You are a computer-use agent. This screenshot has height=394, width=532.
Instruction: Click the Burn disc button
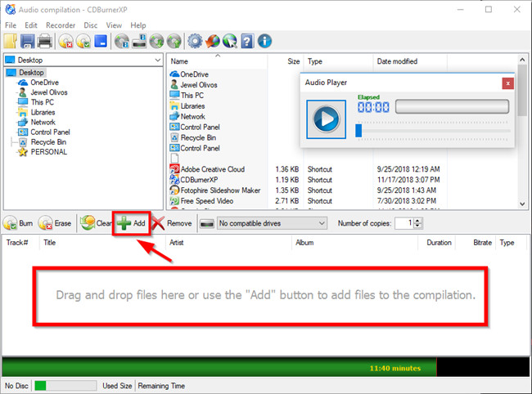pos(20,222)
